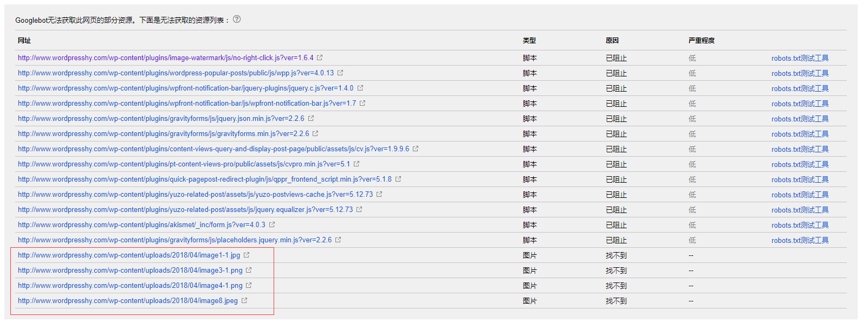This screenshot has width=868, height=328.
Task: Open external link icon for no-right-click.js
Action: [x=320, y=57]
